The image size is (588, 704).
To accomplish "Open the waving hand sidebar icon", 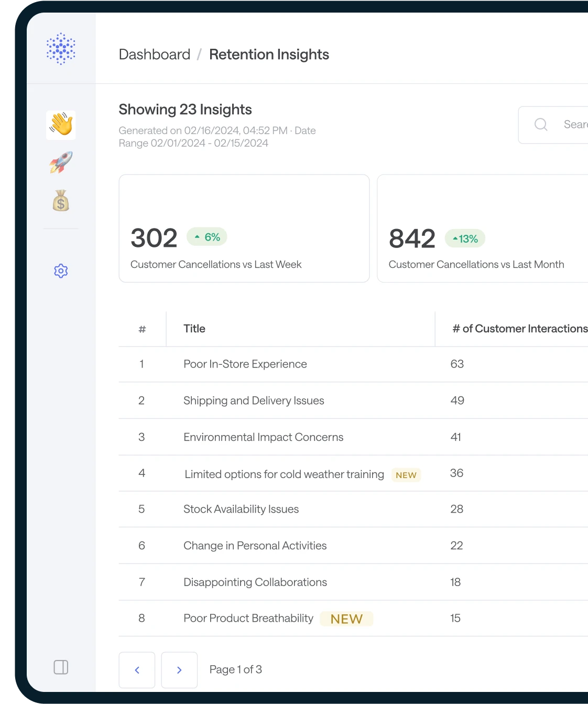I will [x=61, y=125].
